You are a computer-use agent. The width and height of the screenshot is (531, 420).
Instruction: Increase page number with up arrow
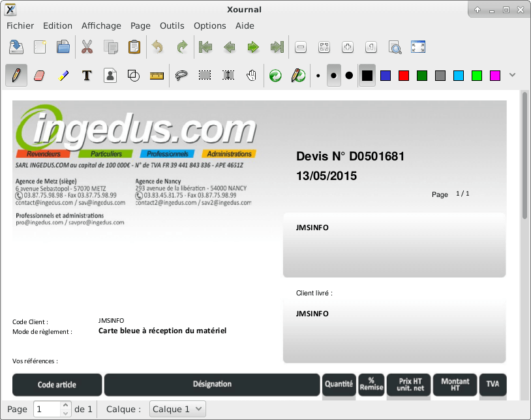65,405
